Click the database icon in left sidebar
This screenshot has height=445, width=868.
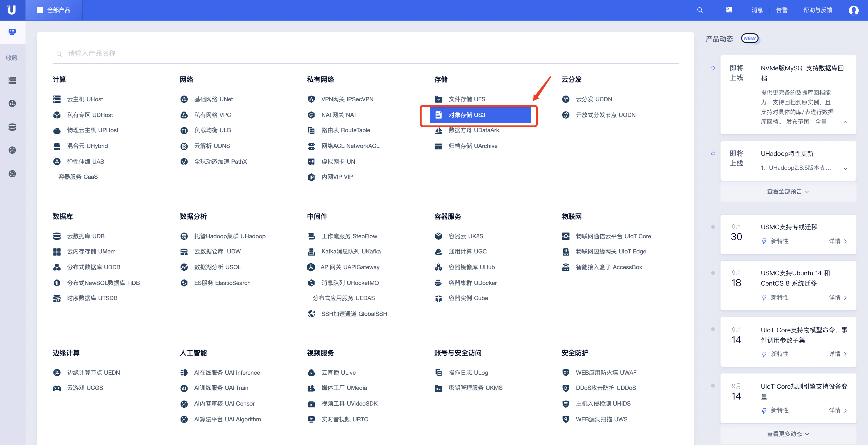click(x=12, y=127)
